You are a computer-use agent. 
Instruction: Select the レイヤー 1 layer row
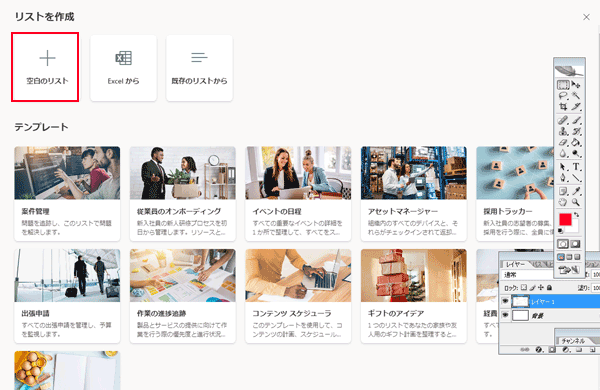[x=550, y=302]
